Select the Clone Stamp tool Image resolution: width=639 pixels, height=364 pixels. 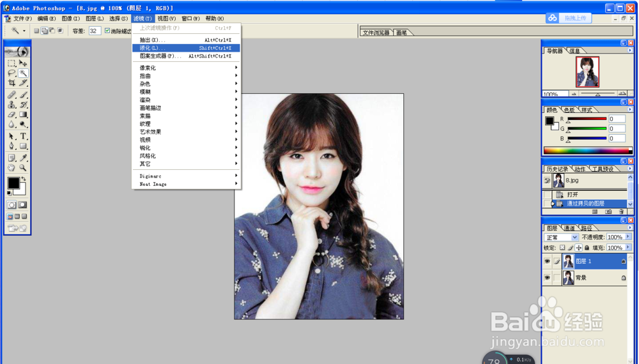(x=12, y=105)
